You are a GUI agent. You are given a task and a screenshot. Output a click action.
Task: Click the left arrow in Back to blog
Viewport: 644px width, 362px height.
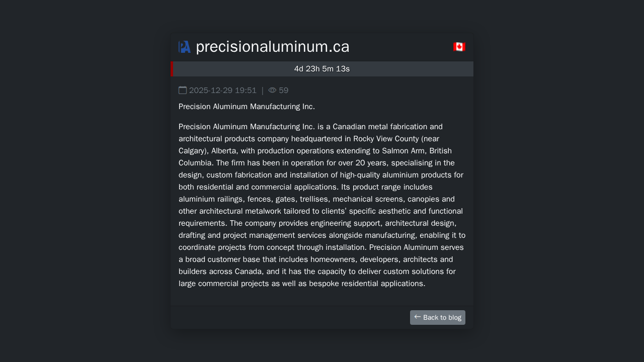417,317
